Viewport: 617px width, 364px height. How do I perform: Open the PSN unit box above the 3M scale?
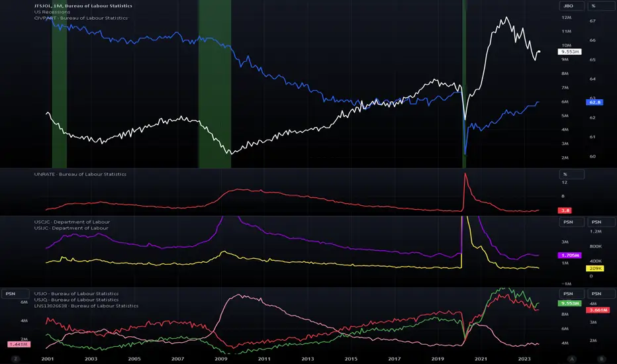coord(572,222)
